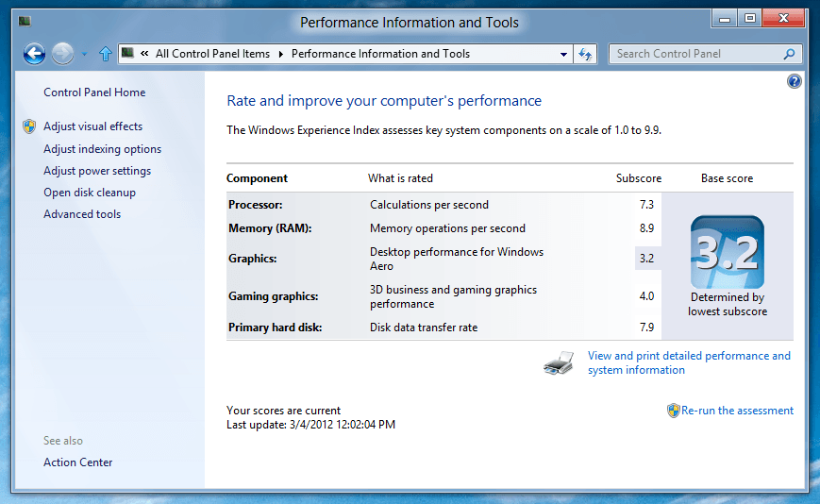The width and height of the screenshot is (820, 504).
Task: Open Control Panel Home
Action: pyautogui.click(x=94, y=92)
